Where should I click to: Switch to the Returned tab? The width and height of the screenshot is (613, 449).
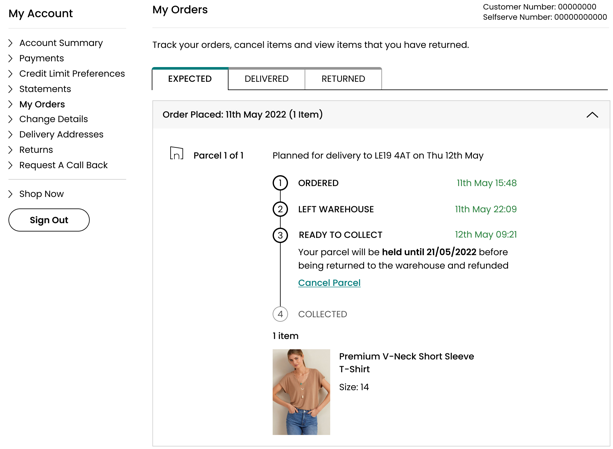pos(343,79)
